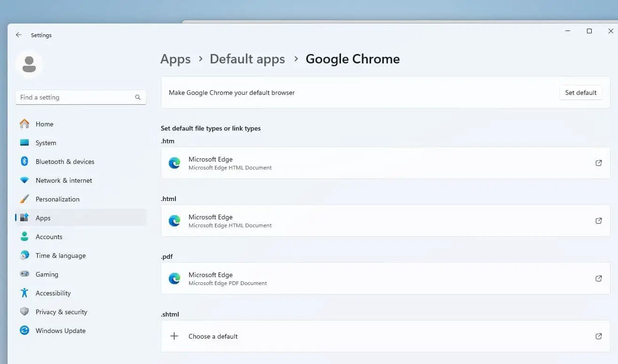Screen dimensions: 618x364
Task: Open Windows Update settings
Action: pos(60,330)
